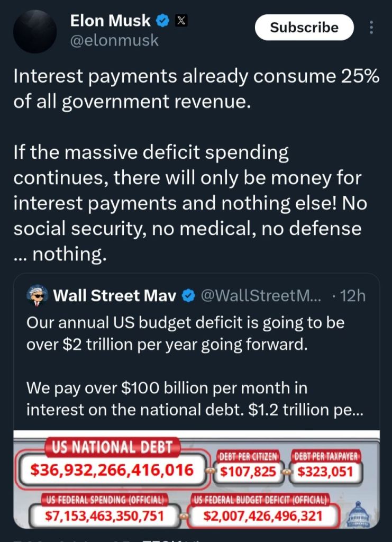Click the Elon Musk display name
This screenshot has width=392, height=542.
(x=110, y=21)
